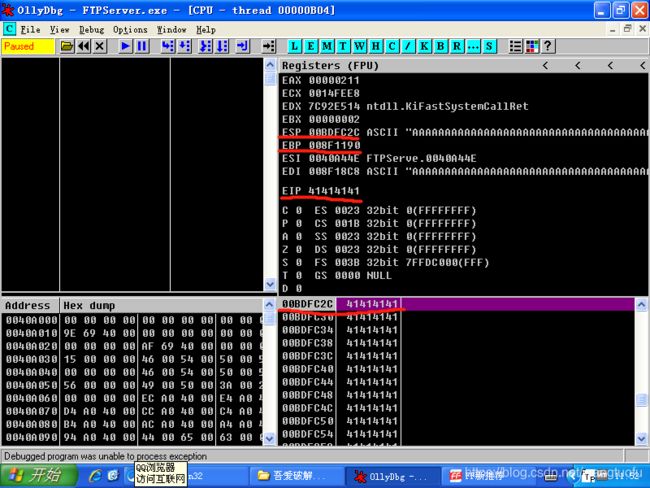This screenshot has height=488, width=650.
Task: Open Appearance options colored grid icon
Action: tap(531, 46)
